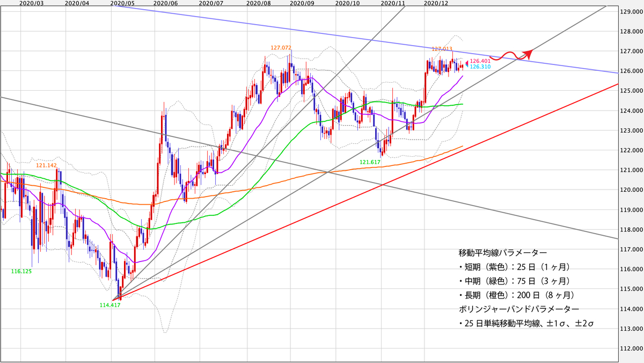The image size is (644, 363).
Task: Click the ボリンジャーバンドパラメーター heading
Action: click(x=519, y=309)
